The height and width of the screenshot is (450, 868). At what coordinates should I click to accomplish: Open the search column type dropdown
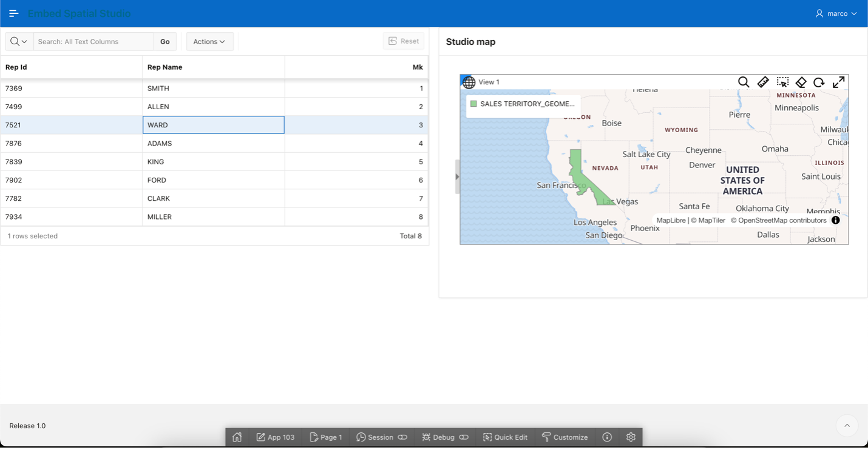coord(18,41)
